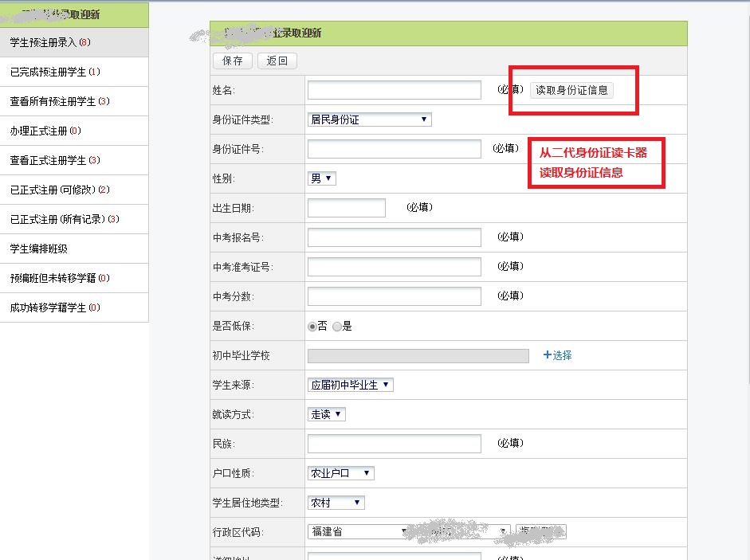
Task: Focus the 民族 input field
Action: point(395,444)
